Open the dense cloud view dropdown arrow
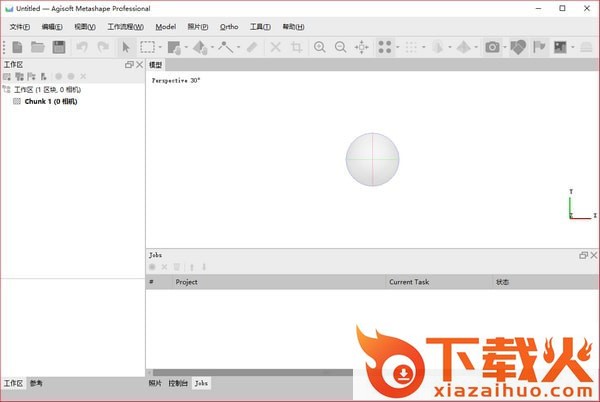 point(424,47)
